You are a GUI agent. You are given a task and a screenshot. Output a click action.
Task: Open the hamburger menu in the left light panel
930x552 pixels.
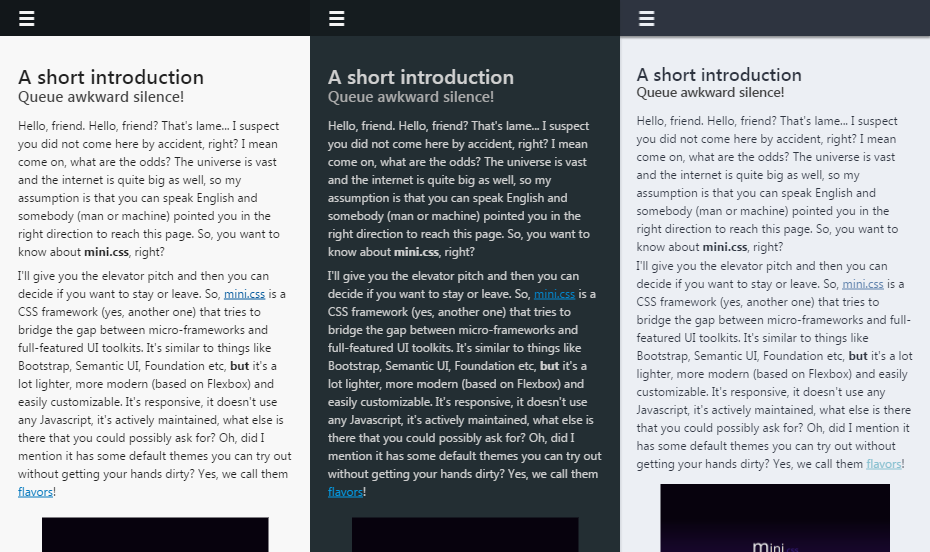pos(27,19)
